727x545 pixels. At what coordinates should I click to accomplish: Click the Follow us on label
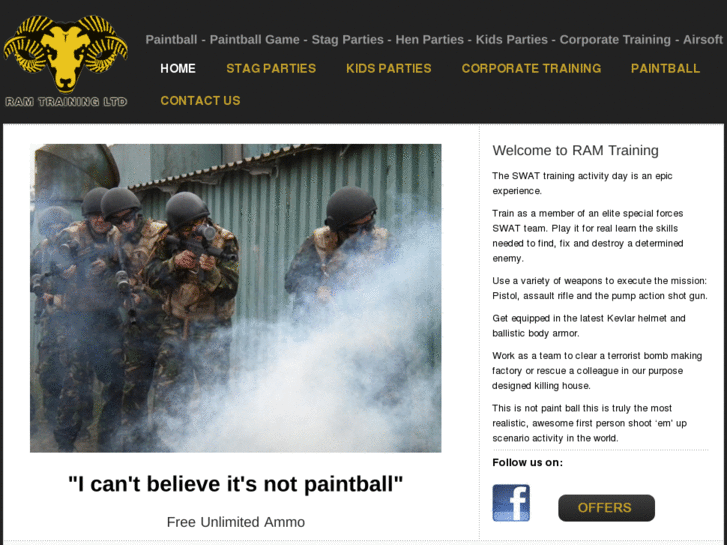pyautogui.click(x=528, y=462)
